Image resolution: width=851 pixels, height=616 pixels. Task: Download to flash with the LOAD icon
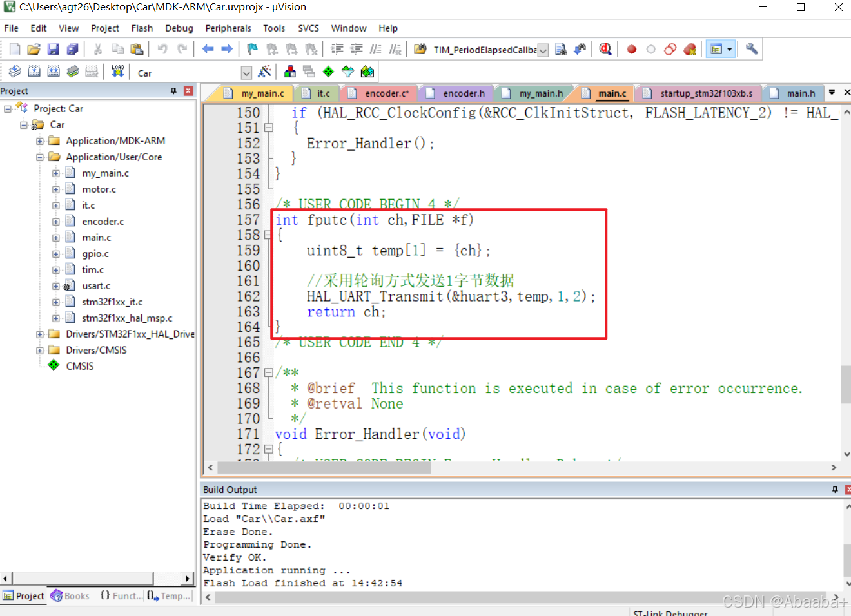coord(118,72)
